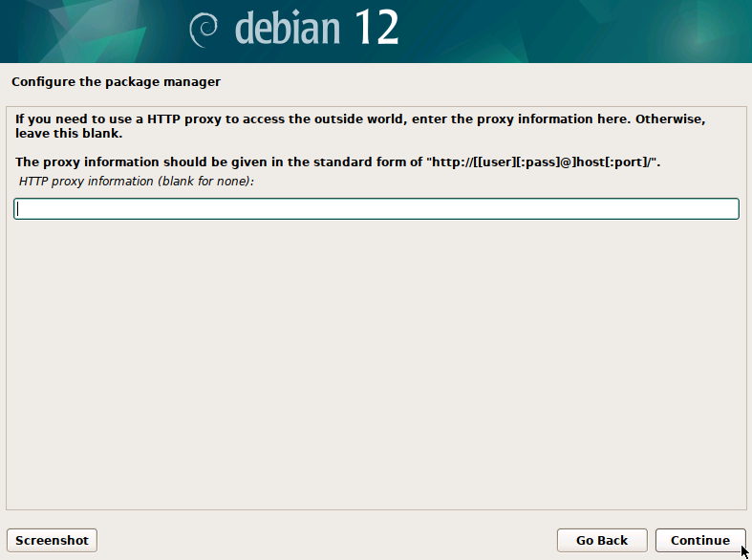Click the proxy format example "http://[[user][:pass]@]host[:port]/"

(x=543, y=162)
